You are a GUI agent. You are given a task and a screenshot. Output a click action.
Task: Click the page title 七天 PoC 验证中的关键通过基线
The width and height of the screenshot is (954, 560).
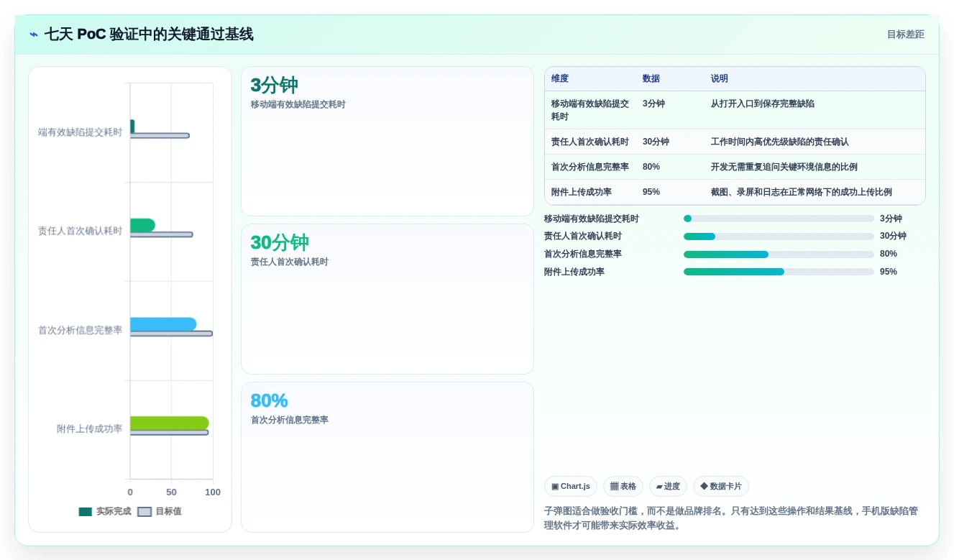(149, 35)
